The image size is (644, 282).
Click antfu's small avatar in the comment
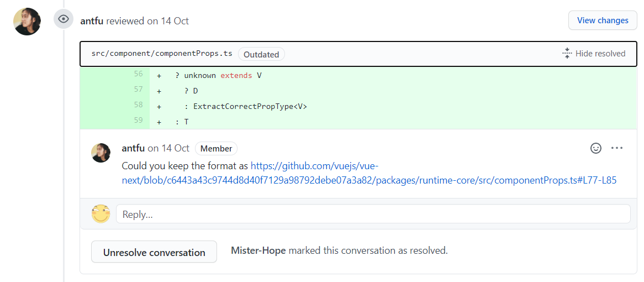coord(101,153)
